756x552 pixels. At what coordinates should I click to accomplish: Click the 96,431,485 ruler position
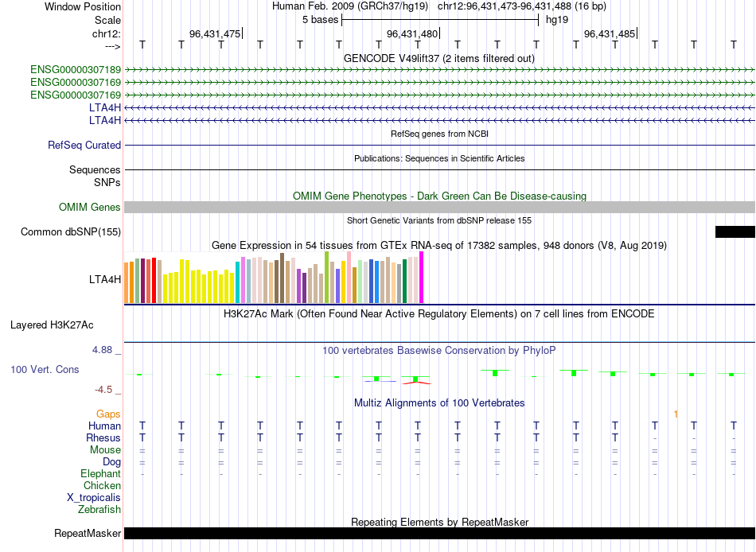point(610,33)
